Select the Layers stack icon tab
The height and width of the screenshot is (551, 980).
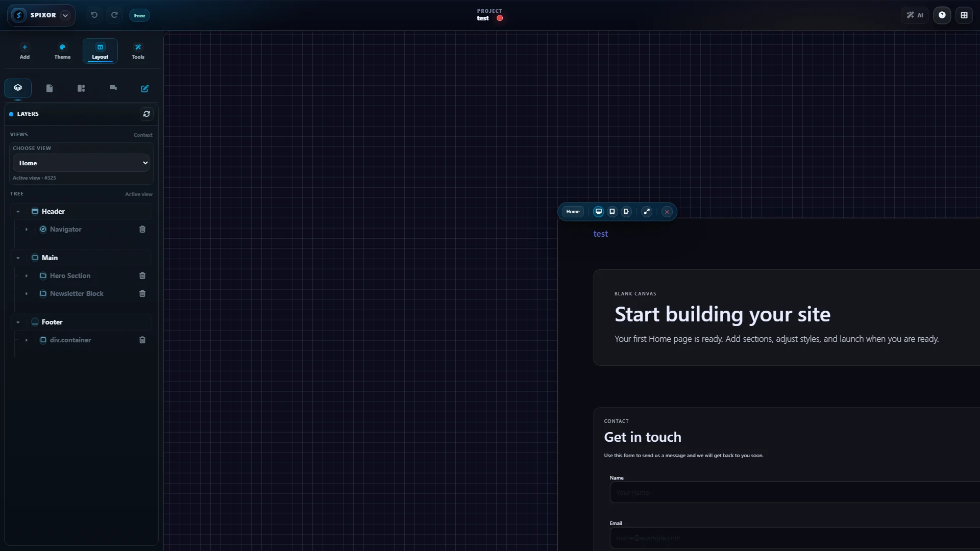click(x=18, y=88)
